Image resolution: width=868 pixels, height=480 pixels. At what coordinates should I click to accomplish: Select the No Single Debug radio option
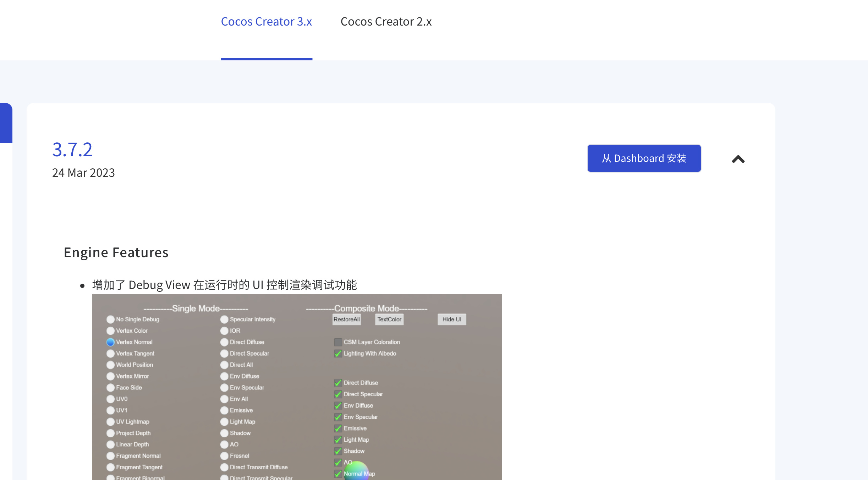110,320
